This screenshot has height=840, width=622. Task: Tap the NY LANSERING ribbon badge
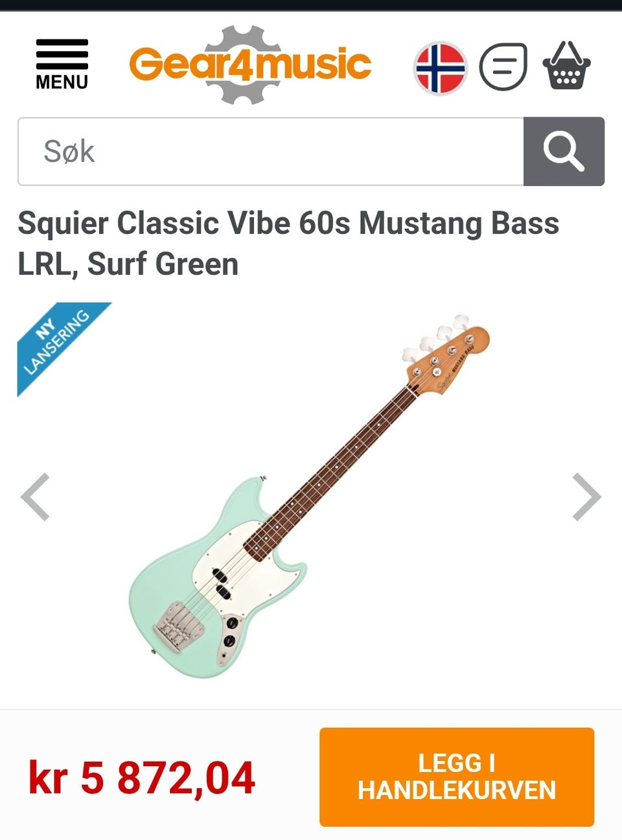58,343
